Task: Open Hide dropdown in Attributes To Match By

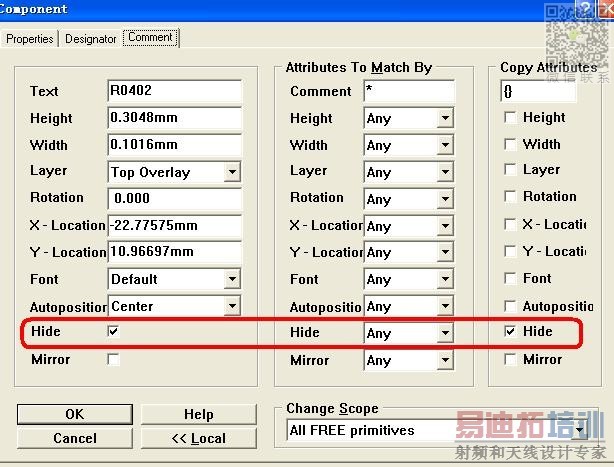Action: [409, 333]
